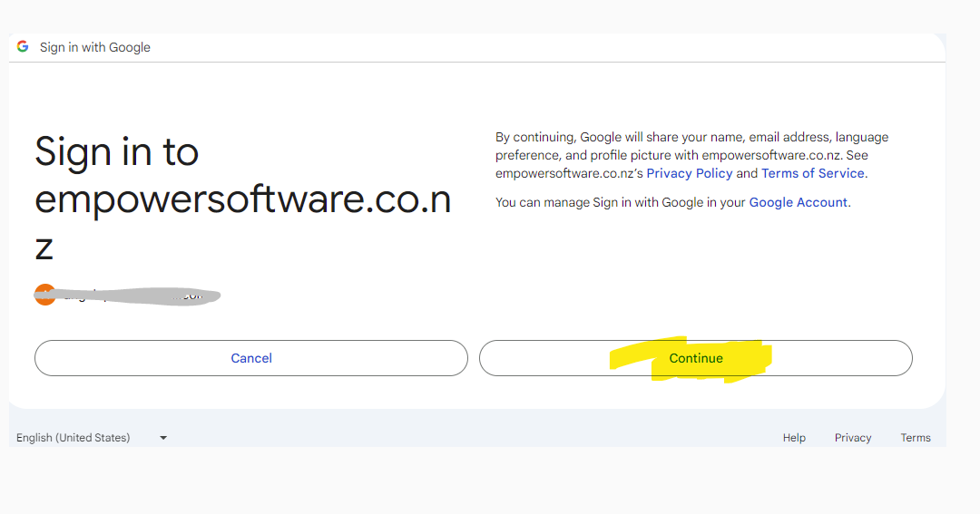The width and height of the screenshot is (980, 514).
Task: Open the English (United States) language selector
Action: [x=73, y=438]
